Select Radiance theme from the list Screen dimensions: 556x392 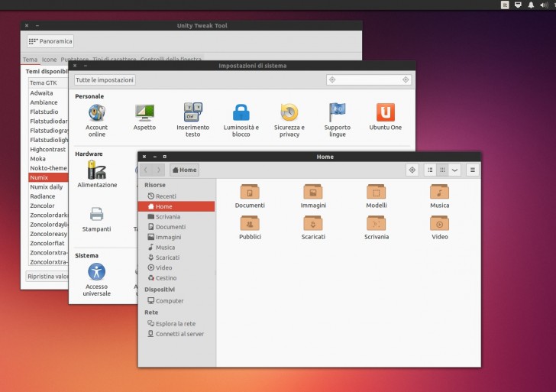[43, 196]
